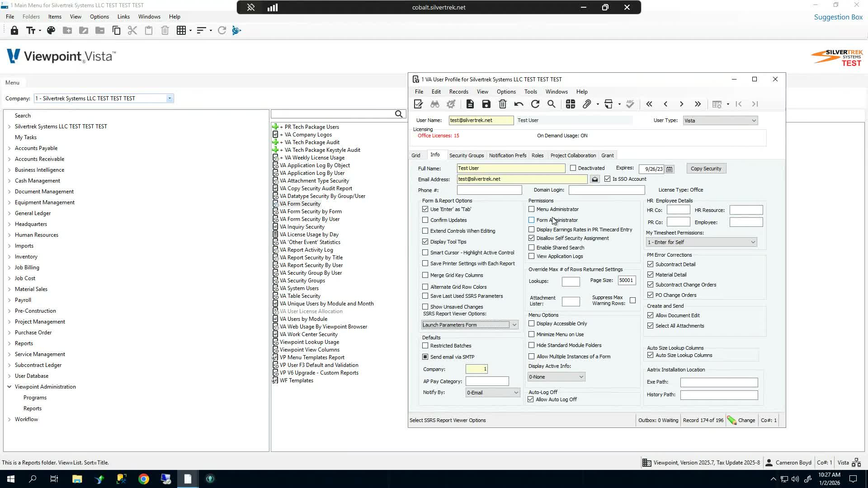Check Display Accessible Only menu option
The image size is (868, 488).
pyautogui.click(x=532, y=324)
